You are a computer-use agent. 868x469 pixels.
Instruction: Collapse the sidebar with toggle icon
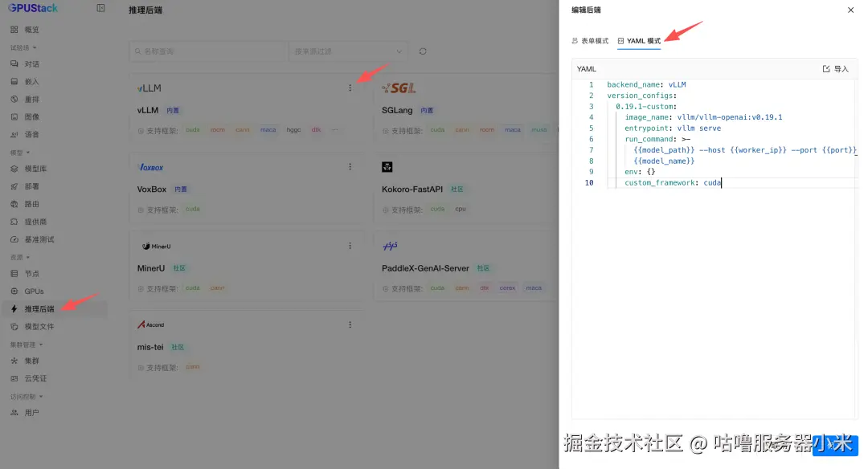(100, 8)
